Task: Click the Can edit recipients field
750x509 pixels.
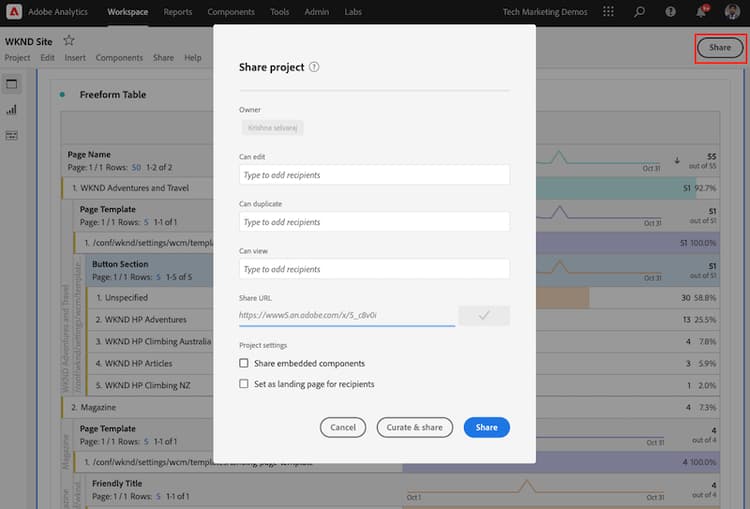Action: click(374, 175)
